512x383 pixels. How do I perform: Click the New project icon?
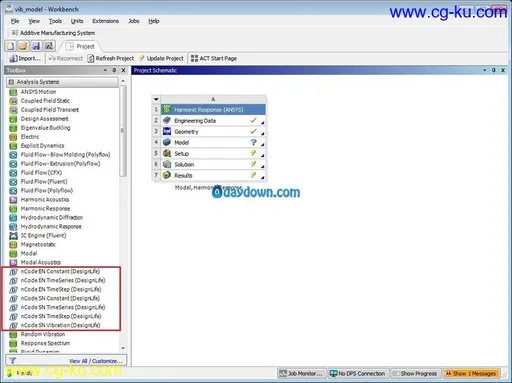point(11,46)
